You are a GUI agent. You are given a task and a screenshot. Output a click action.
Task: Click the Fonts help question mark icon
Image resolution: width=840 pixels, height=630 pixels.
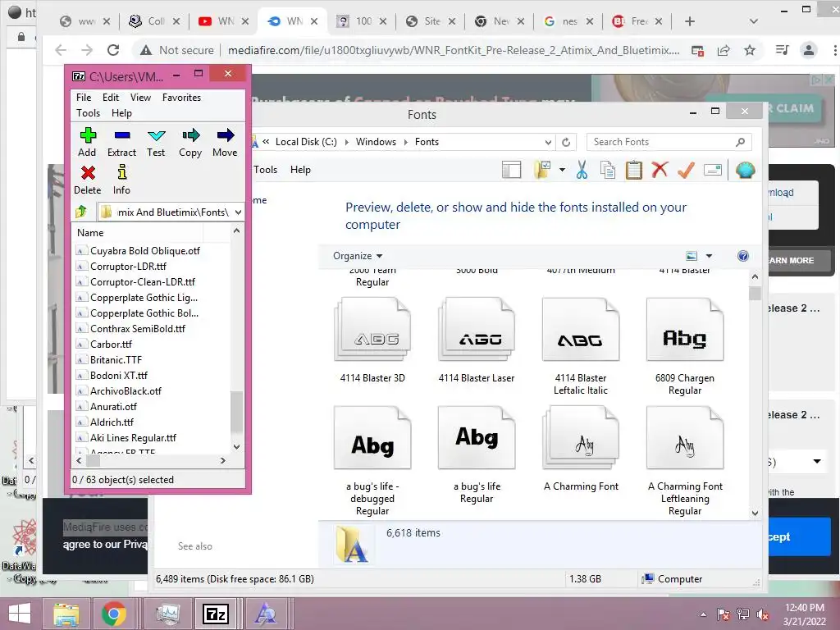click(743, 256)
